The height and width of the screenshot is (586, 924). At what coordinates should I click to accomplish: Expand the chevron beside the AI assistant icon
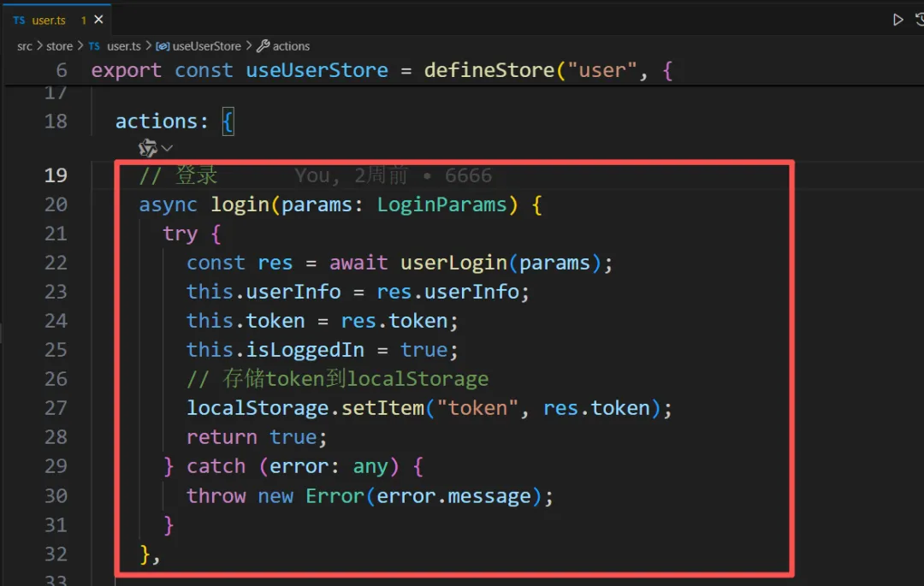167,149
